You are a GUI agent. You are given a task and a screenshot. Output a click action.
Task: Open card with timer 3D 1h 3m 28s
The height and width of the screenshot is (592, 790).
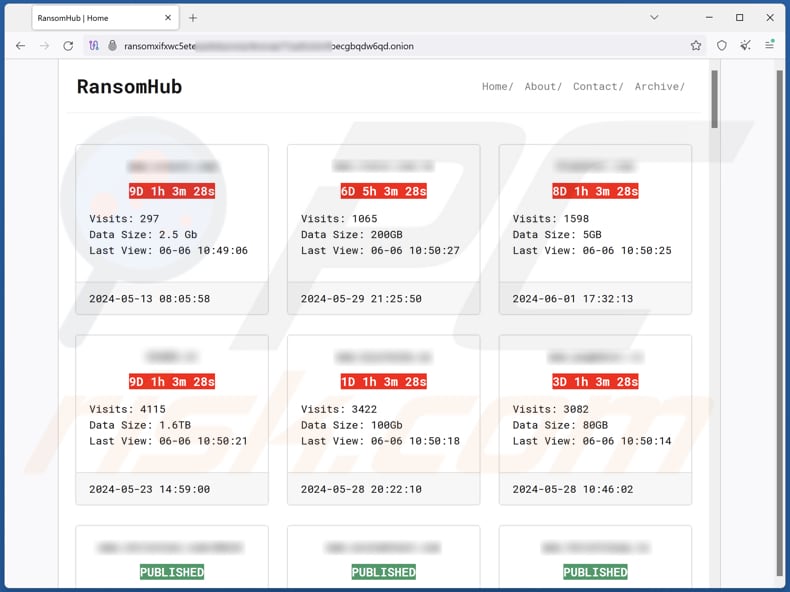(x=595, y=420)
